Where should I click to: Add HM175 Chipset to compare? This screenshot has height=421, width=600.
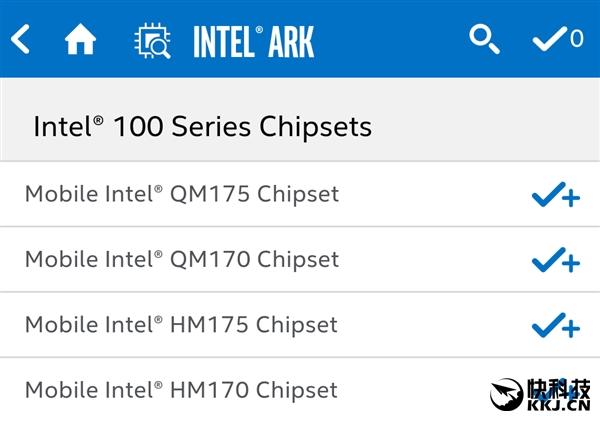pos(555,326)
